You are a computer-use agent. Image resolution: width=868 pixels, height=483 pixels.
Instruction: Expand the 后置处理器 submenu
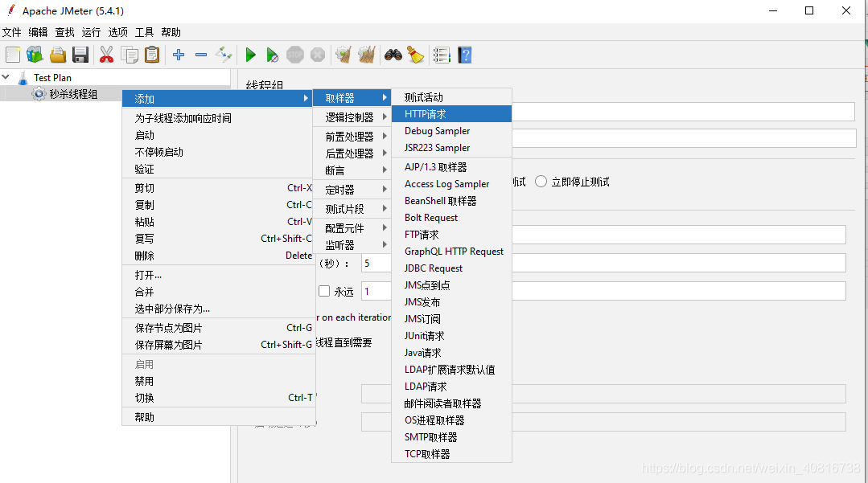(x=352, y=153)
